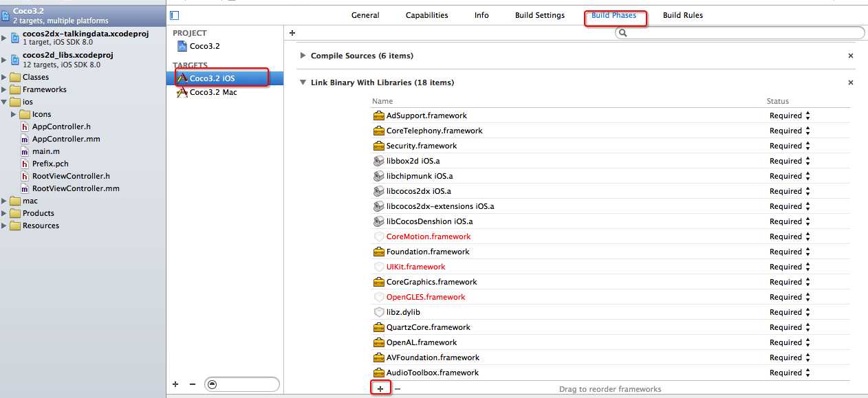Screen dimensions: 868x398
Task: Open RootViewController.h file
Action: click(x=65, y=176)
